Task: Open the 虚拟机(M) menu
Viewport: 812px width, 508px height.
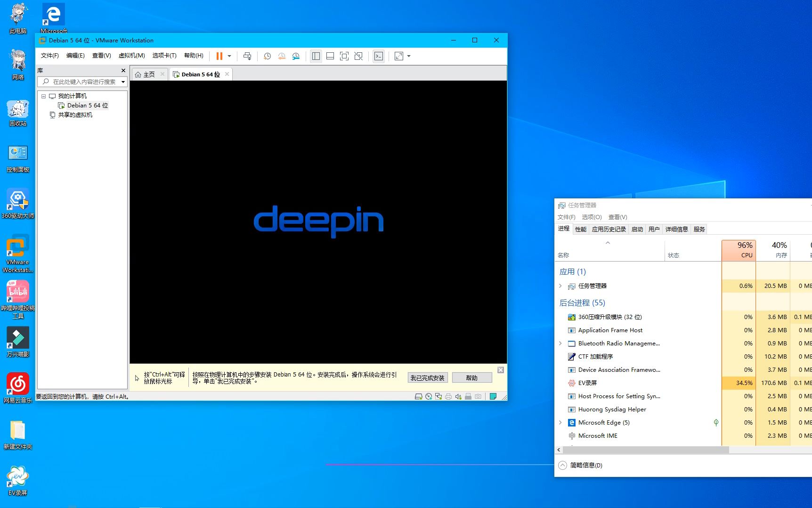Action: click(x=131, y=56)
